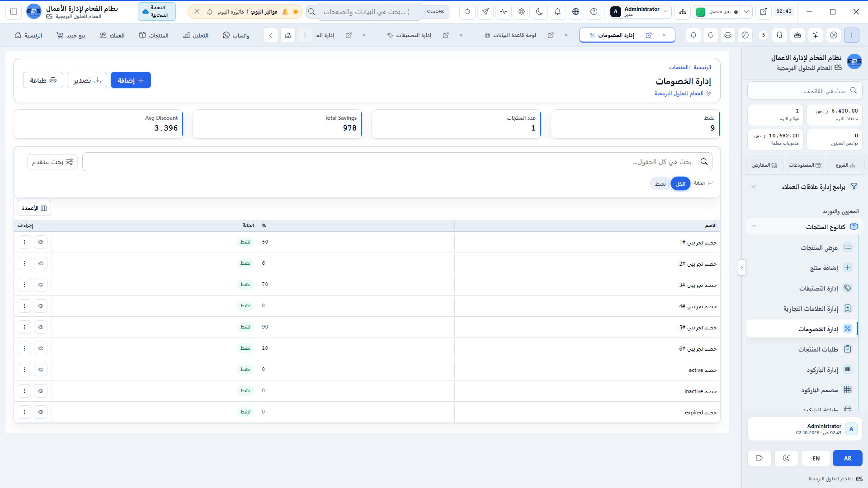Image resolution: width=868 pixels, height=488 pixels.
Task: Select the الكل status filter
Action: (680, 183)
